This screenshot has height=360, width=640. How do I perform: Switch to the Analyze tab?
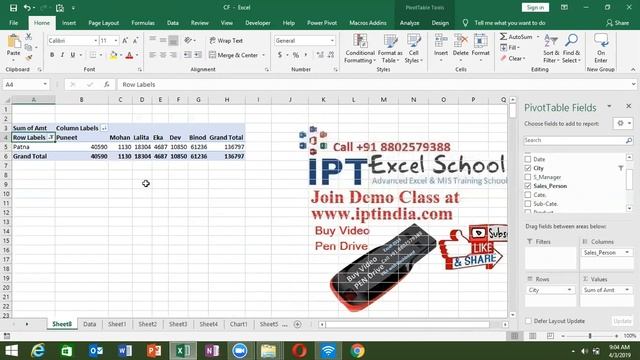[x=409, y=23]
